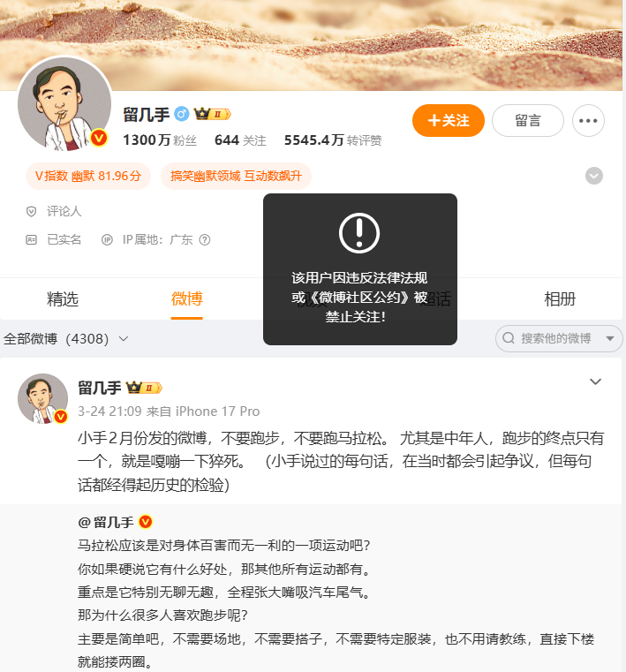The image size is (626, 672).
Task: Expand profile details with gray chevron
Action: click(x=594, y=176)
